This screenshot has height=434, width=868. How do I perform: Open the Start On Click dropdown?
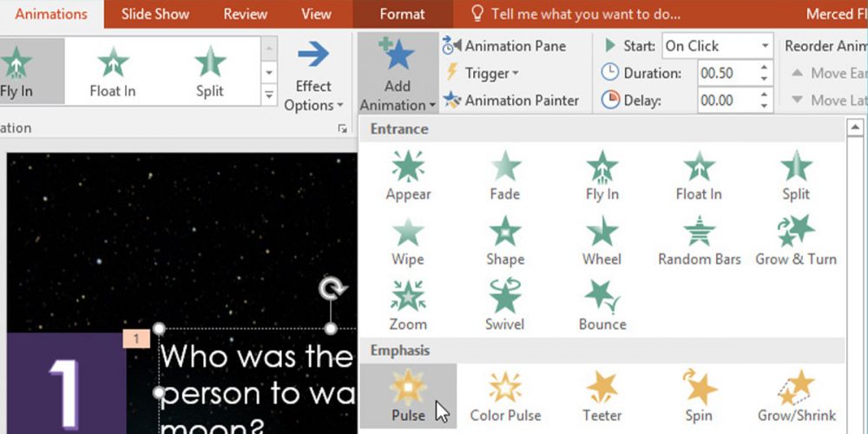pyautogui.click(x=765, y=46)
